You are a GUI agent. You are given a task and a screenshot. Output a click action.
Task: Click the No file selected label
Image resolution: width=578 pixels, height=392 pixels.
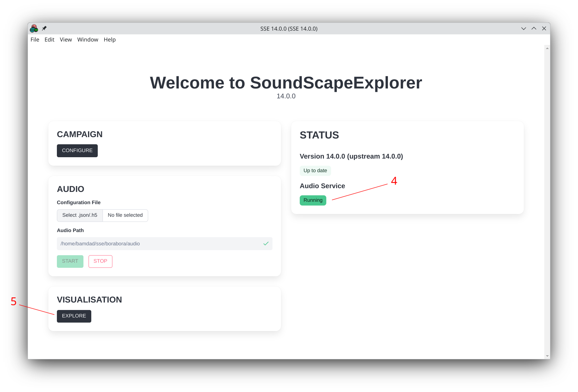(x=125, y=215)
